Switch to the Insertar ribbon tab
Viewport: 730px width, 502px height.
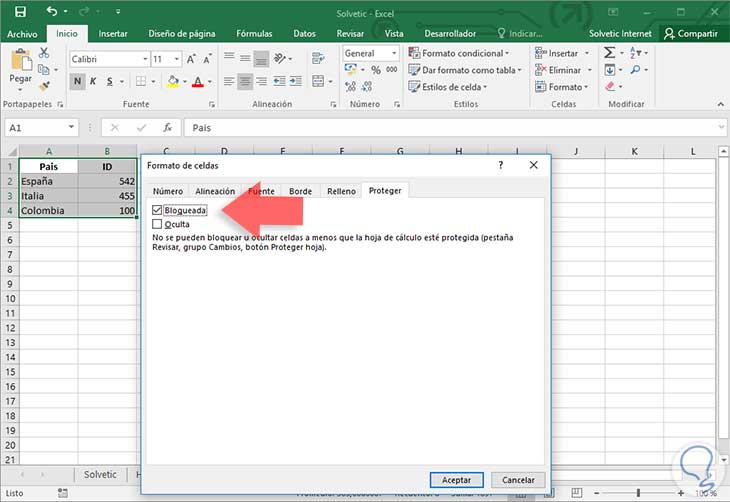click(x=113, y=34)
